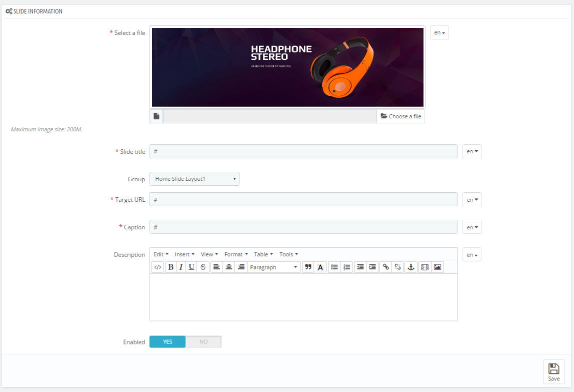Click the 'Target URL' field label
574x392 pixels.
(130, 200)
